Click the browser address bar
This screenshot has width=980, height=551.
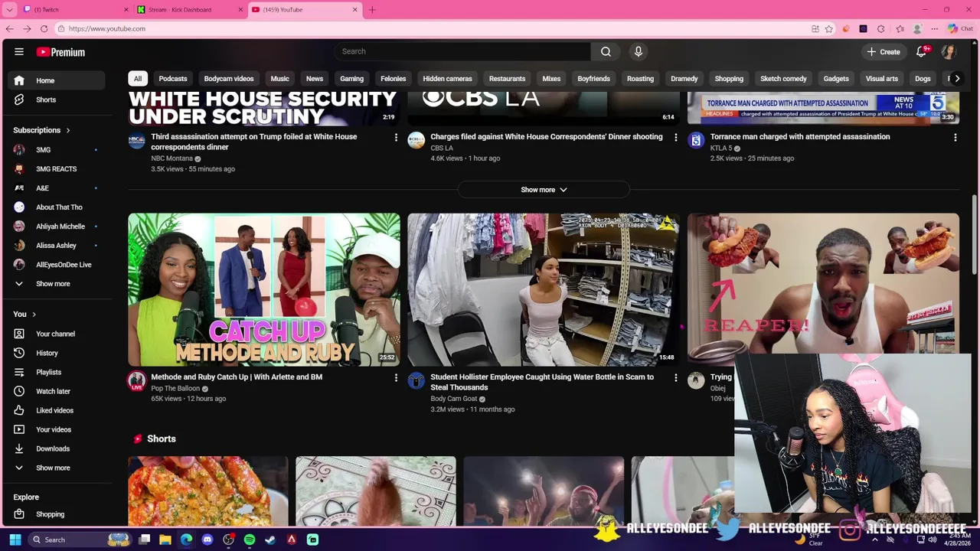click(436, 28)
